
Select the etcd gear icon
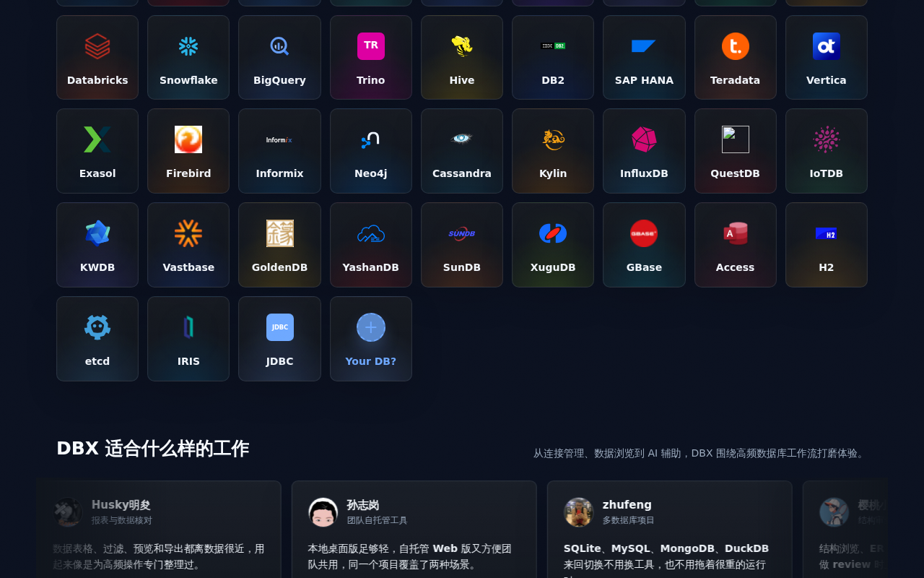point(97,327)
